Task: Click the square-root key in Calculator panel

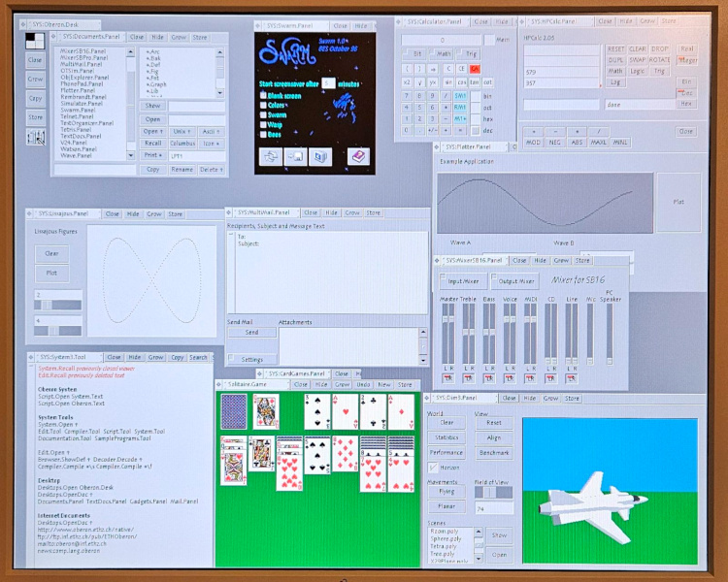Action: [419, 82]
